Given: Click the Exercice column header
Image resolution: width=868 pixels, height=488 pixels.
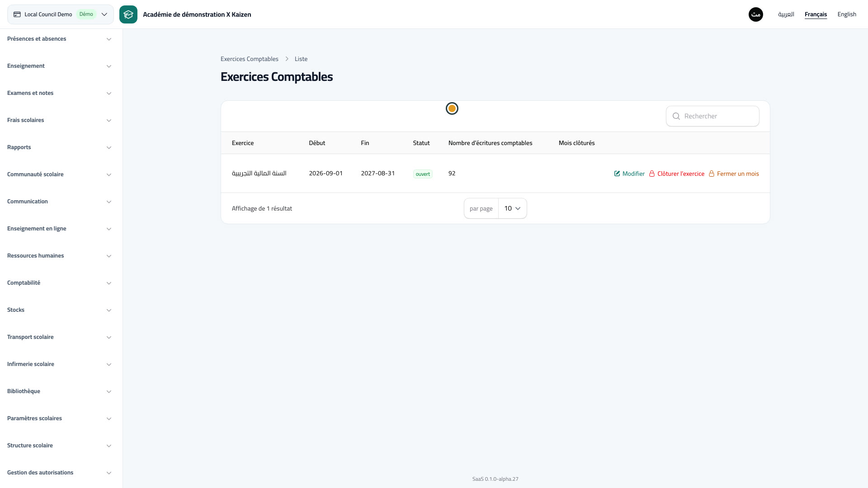Looking at the screenshot, I should (243, 143).
